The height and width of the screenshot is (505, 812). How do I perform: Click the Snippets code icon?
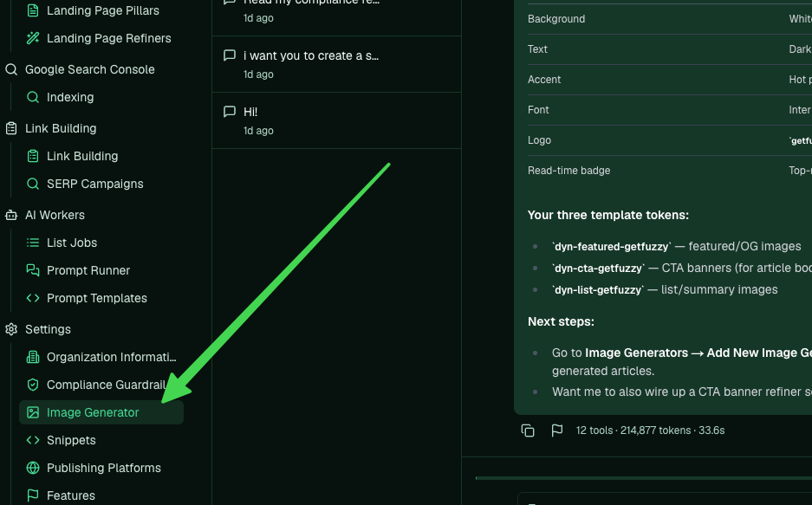[x=33, y=440]
